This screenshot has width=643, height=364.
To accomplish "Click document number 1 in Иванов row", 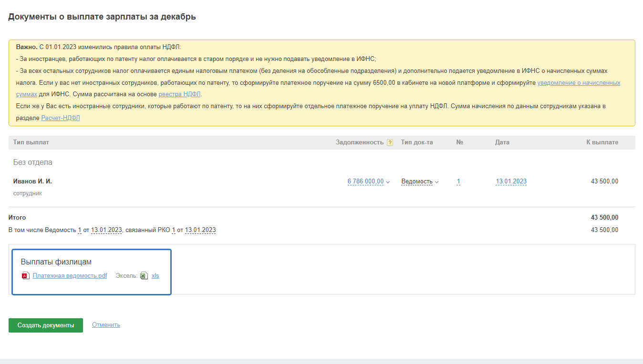I will pyautogui.click(x=458, y=182).
